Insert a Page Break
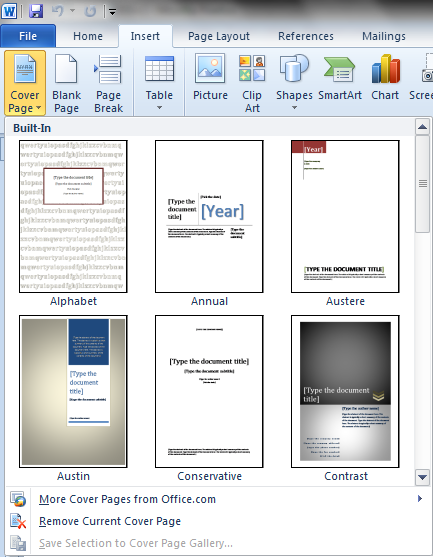433x557 pixels. pos(108,83)
